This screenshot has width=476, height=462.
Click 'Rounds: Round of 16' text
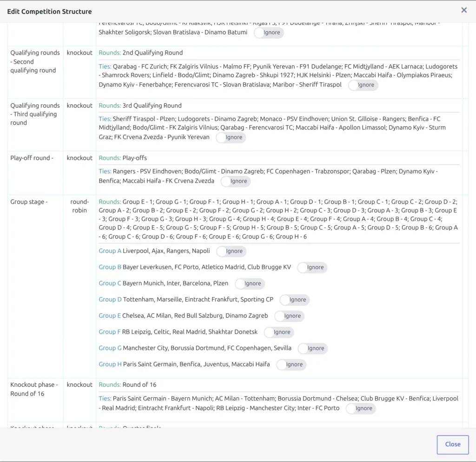[127, 385]
